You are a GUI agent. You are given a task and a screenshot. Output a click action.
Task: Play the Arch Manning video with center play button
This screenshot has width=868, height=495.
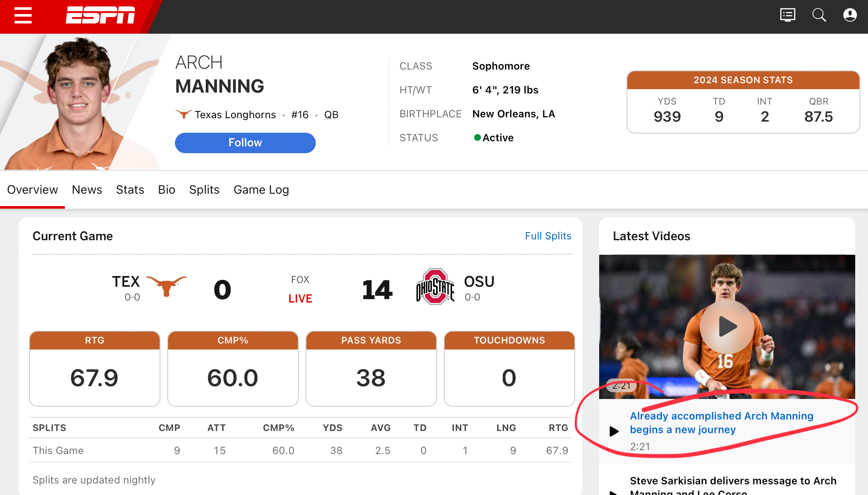point(727,327)
